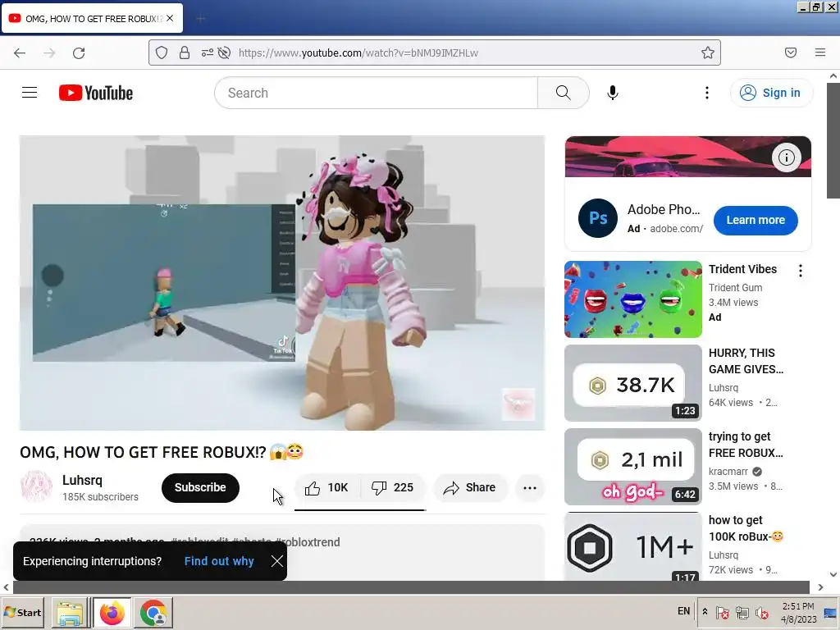Open the 1M+ Robux video thumbnail
The image size is (840, 630).
point(633,546)
